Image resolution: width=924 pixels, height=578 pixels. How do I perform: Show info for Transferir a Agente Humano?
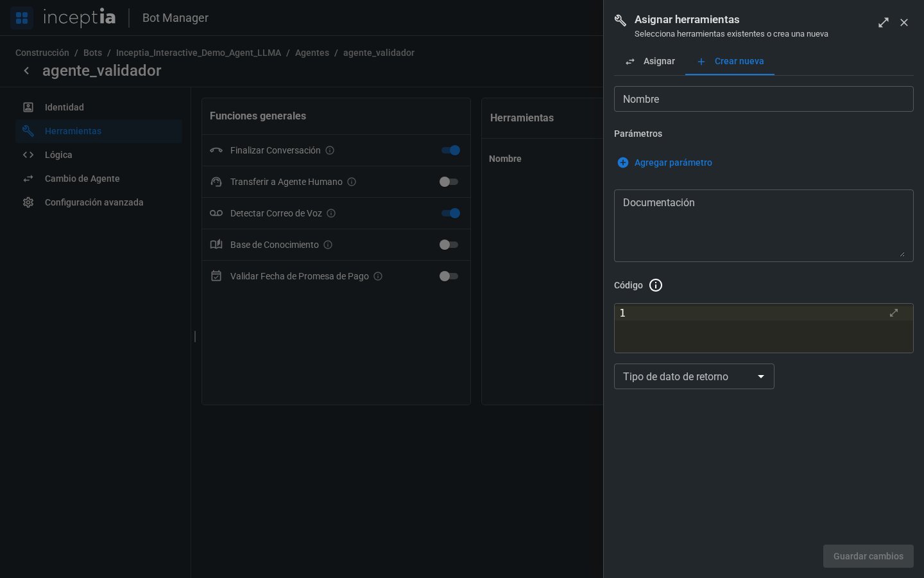pos(352,182)
